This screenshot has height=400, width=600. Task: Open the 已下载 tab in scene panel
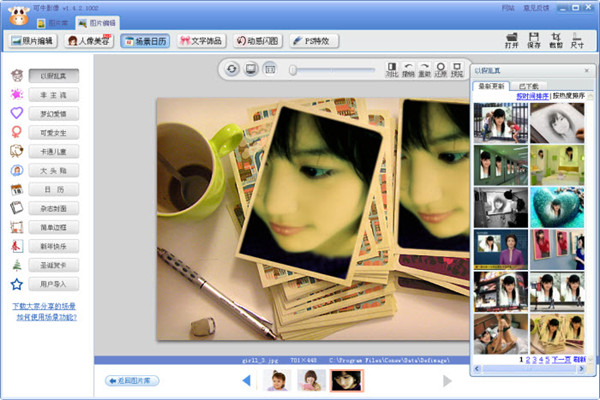coord(530,86)
